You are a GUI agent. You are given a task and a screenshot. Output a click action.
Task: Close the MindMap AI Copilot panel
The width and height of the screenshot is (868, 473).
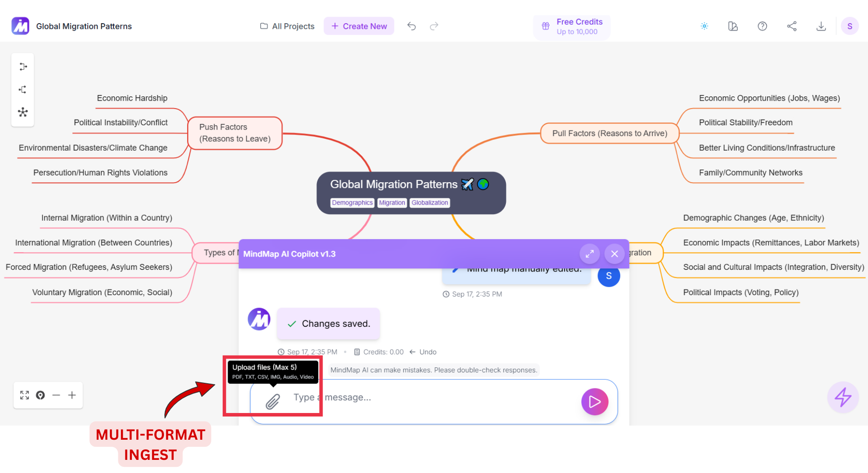pyautogui.click(x=615, y=254)
